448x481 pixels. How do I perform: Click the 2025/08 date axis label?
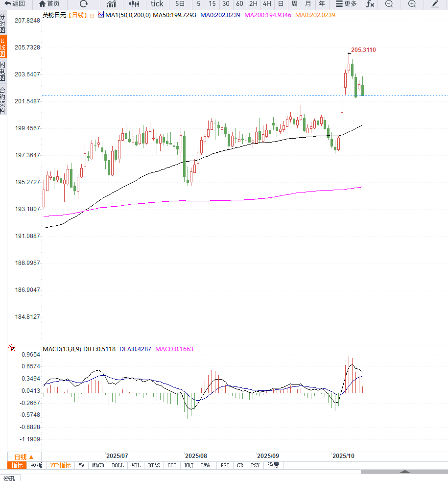tap(196, 456)
